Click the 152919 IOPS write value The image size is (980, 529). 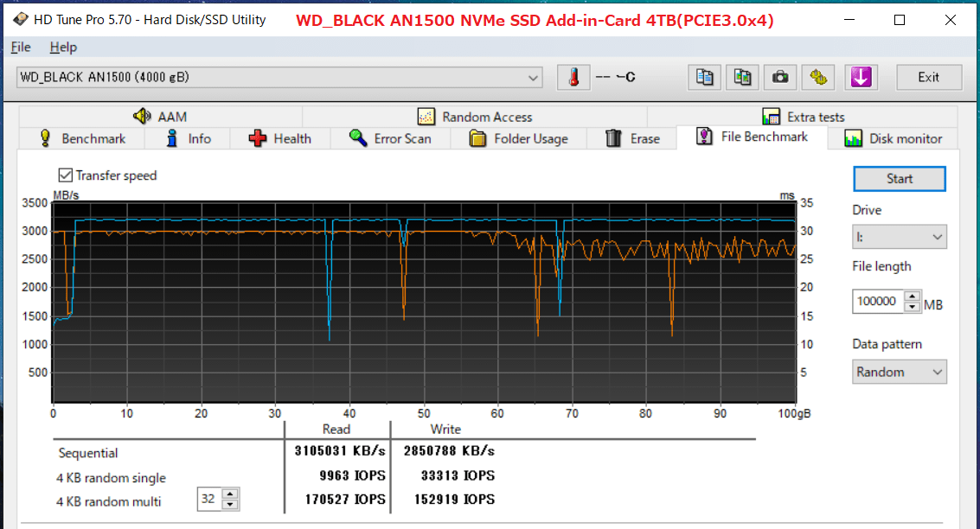pos(454,500)
